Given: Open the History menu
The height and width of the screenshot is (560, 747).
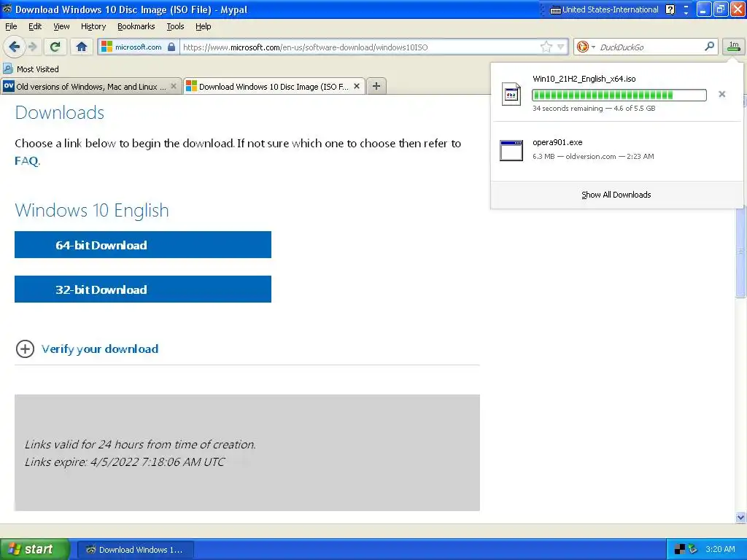Looking at the screenshot, I should [93, 26].
